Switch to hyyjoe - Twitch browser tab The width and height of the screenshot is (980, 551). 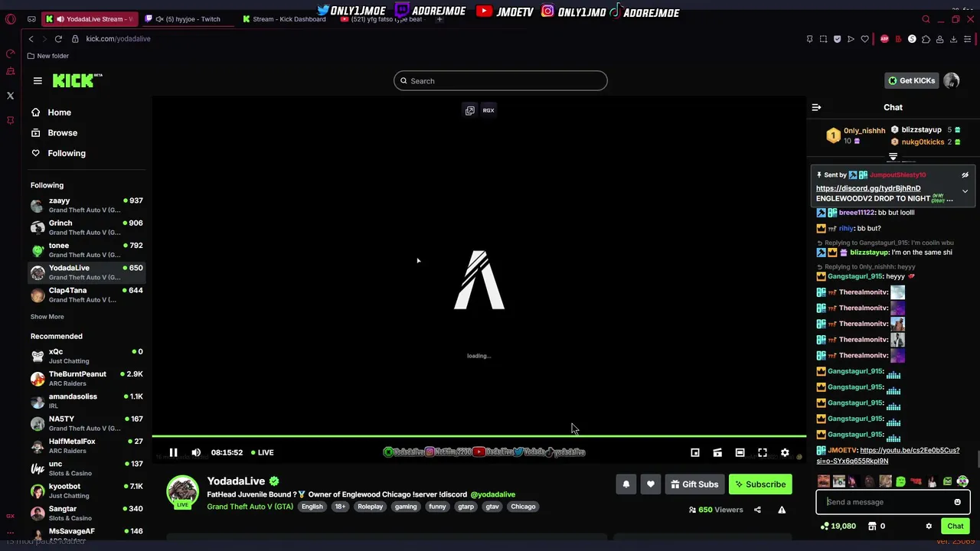187,19
